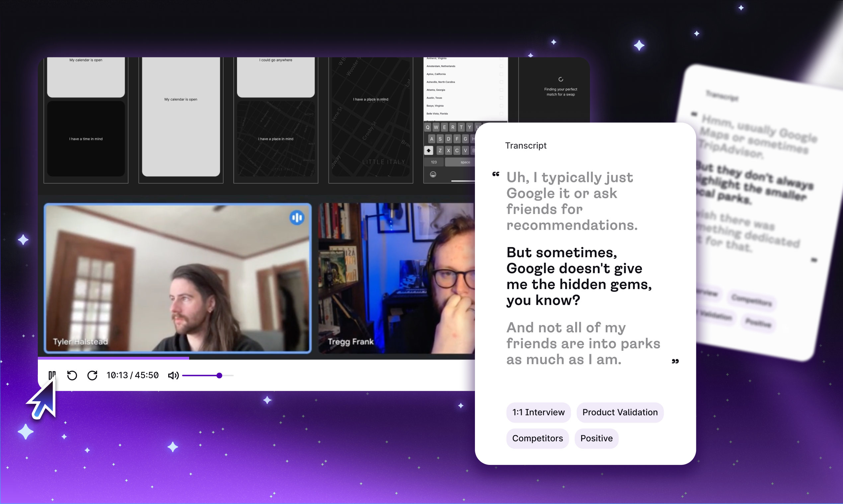
Task: Click the Positive sentiment tag
Action: (x=596, y=438)
